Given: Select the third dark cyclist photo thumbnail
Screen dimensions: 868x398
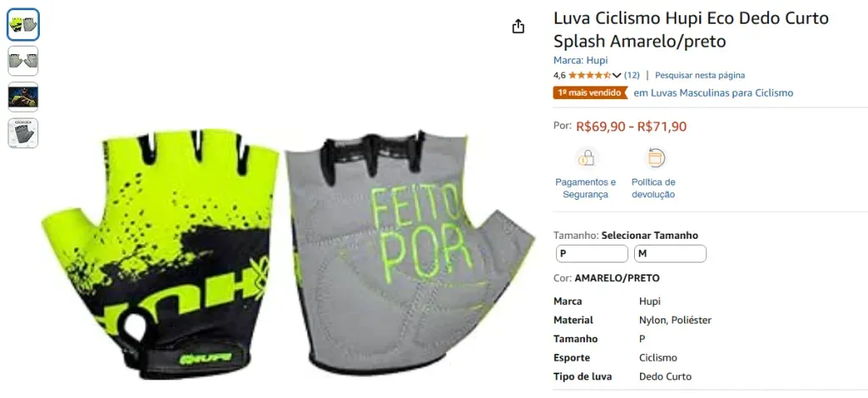Looking at the screenshot, I should 23,97.
